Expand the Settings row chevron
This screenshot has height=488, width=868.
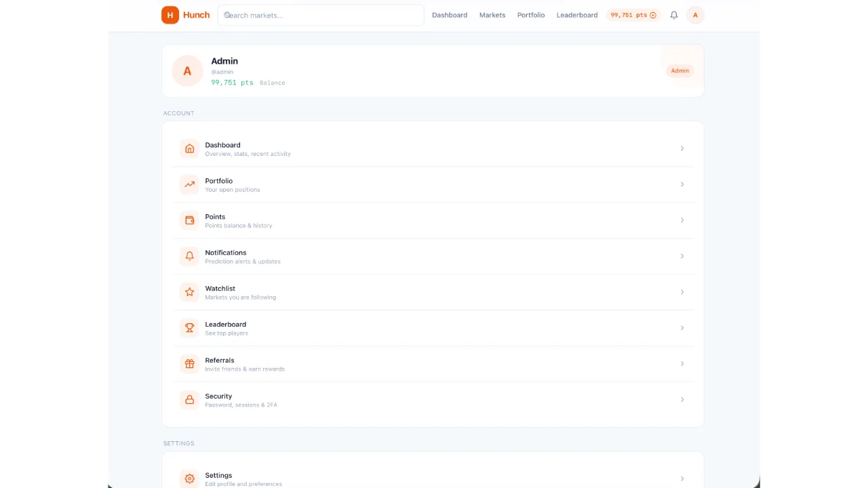(x=682, y=479)
